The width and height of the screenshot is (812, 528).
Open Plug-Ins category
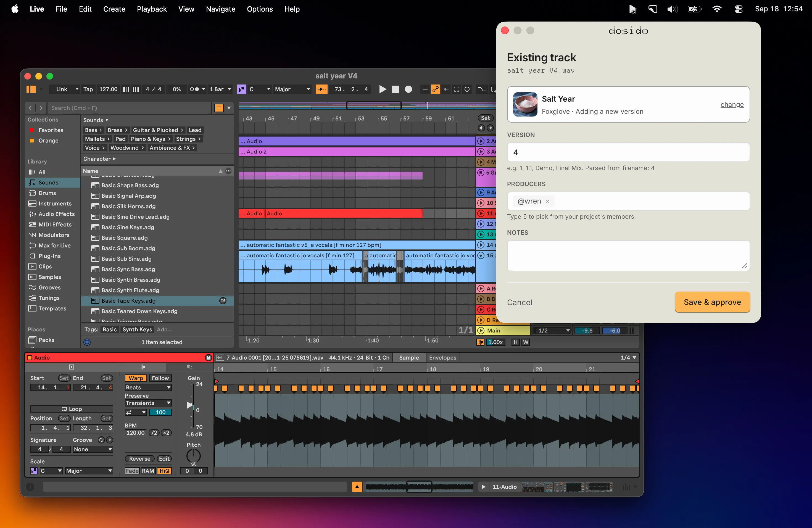tap(49, 256)
